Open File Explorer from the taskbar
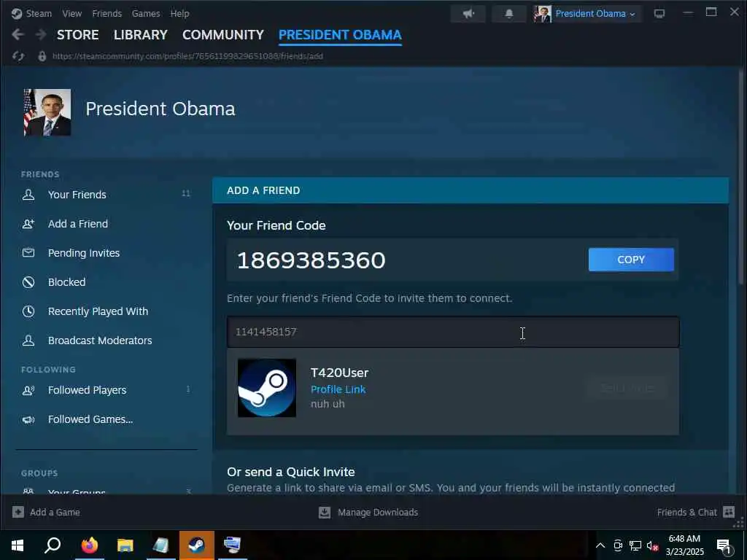This screenshot has width=747, height=560. tap(125, 545)
